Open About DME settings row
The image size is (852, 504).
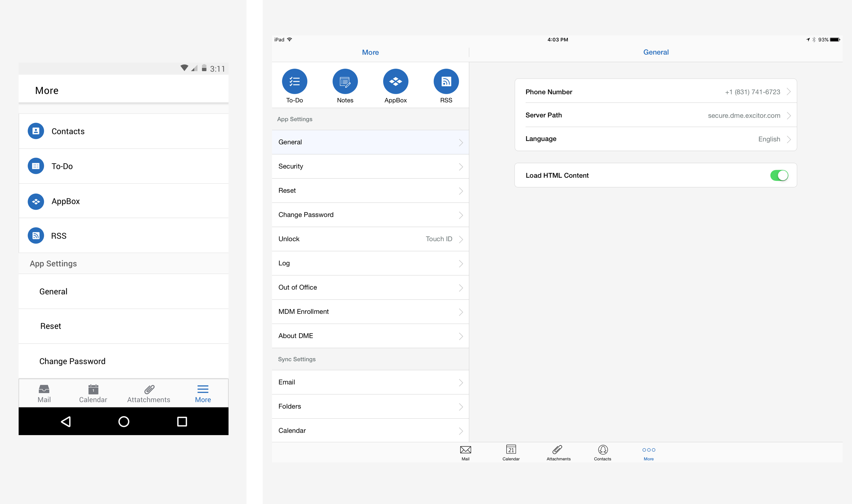tap(370, 335)
